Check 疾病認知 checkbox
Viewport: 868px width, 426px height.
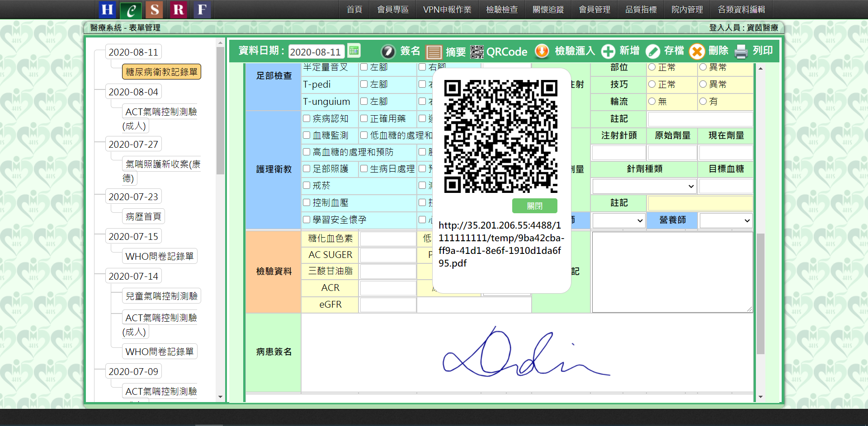[307, 118]
